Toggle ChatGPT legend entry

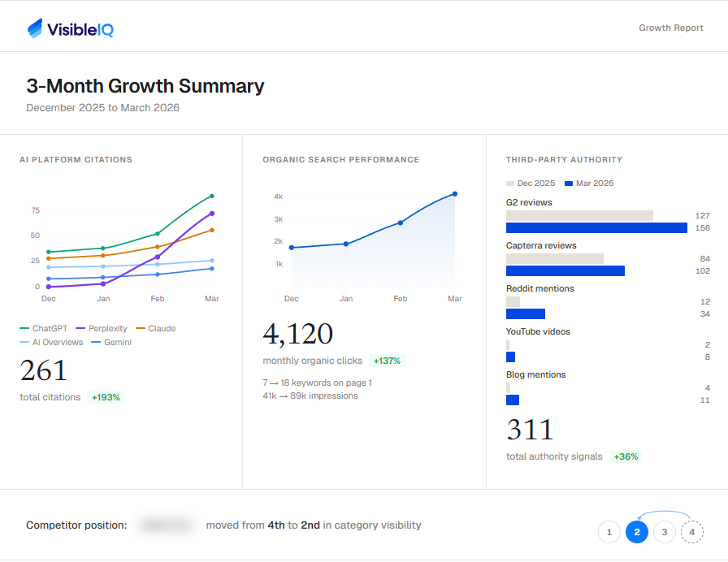click(x=44, y=328)
